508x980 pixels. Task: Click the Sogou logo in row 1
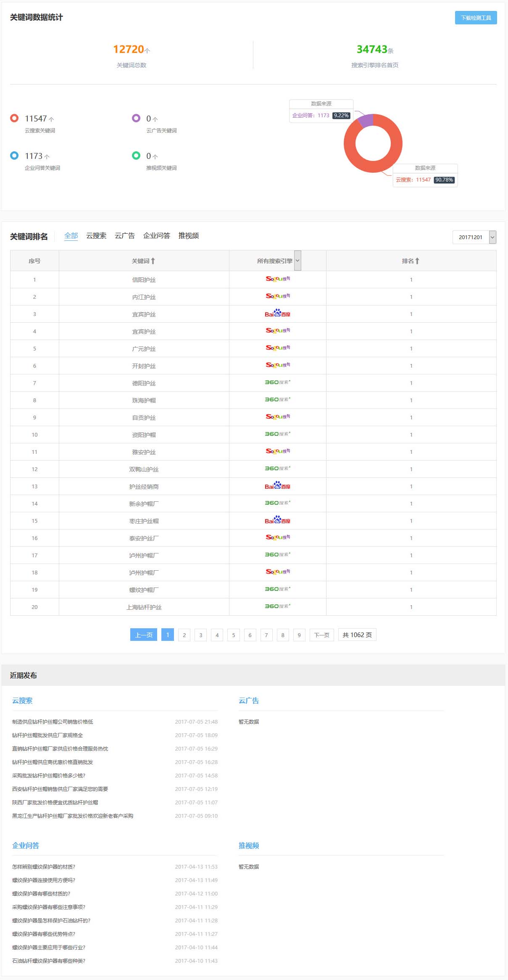277,279
